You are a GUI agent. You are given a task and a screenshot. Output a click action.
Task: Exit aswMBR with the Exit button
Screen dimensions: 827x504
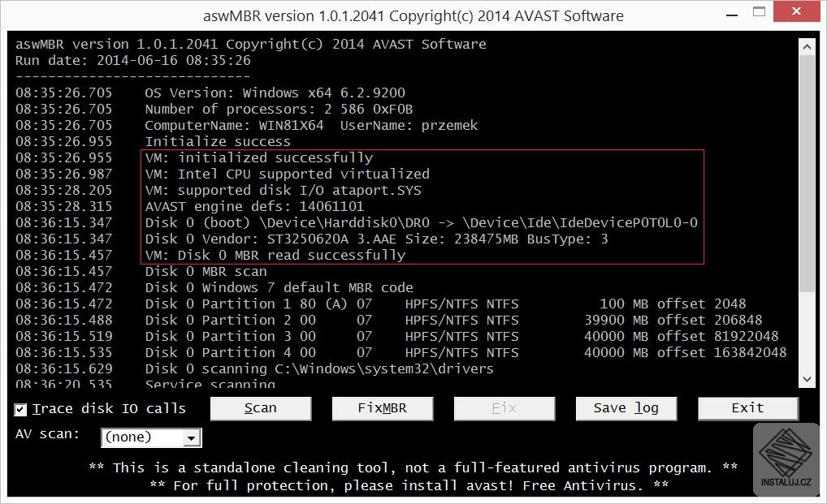747,408
